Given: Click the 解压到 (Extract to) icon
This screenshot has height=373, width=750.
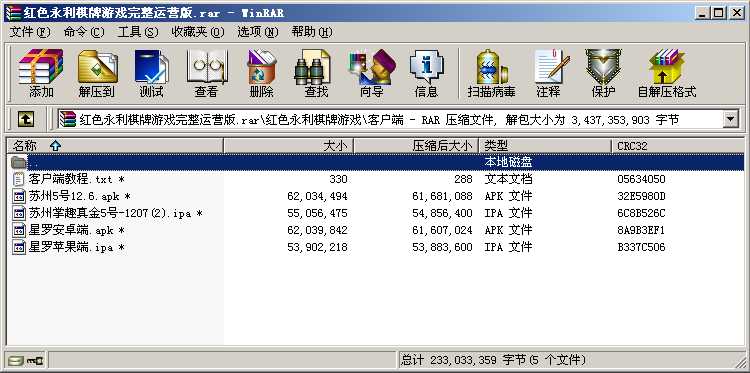Looking at the screenshot, I should tap(97, 73).
